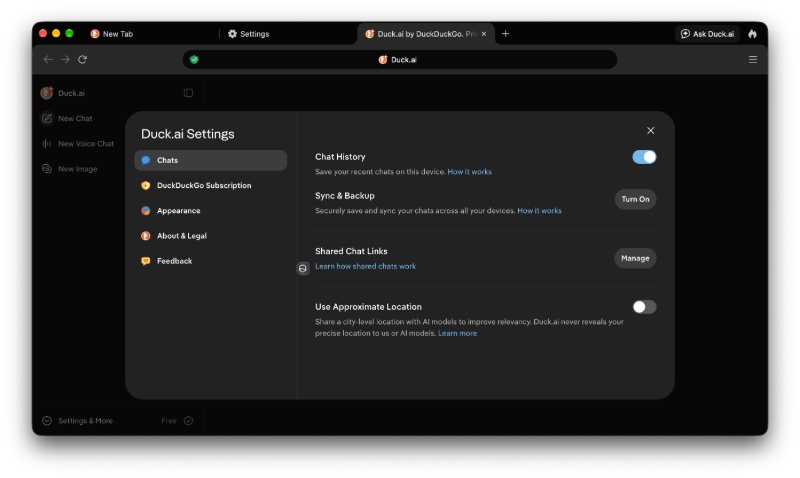Open Learn more about location

coord(458,333)
